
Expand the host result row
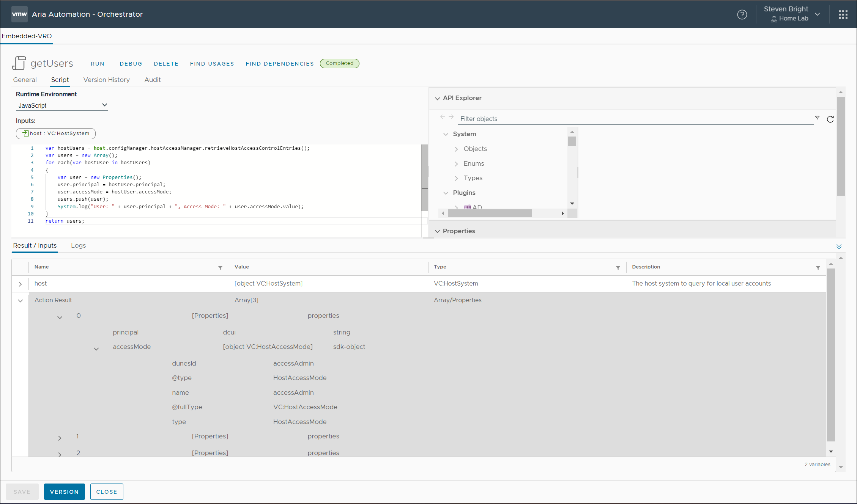click(x=20, y=284)
